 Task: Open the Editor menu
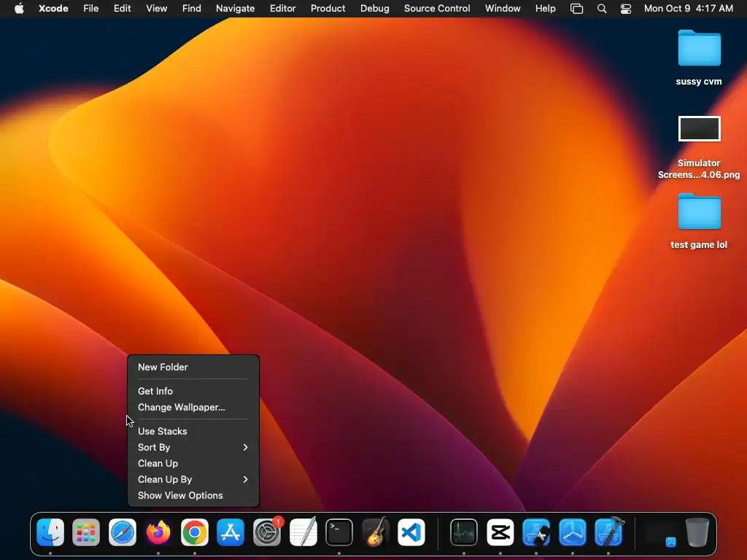[282, 9]
